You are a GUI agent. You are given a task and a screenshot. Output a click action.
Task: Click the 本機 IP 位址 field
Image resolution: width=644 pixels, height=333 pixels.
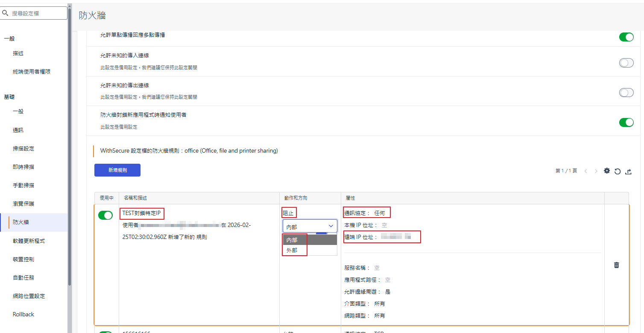coord(366,225)
